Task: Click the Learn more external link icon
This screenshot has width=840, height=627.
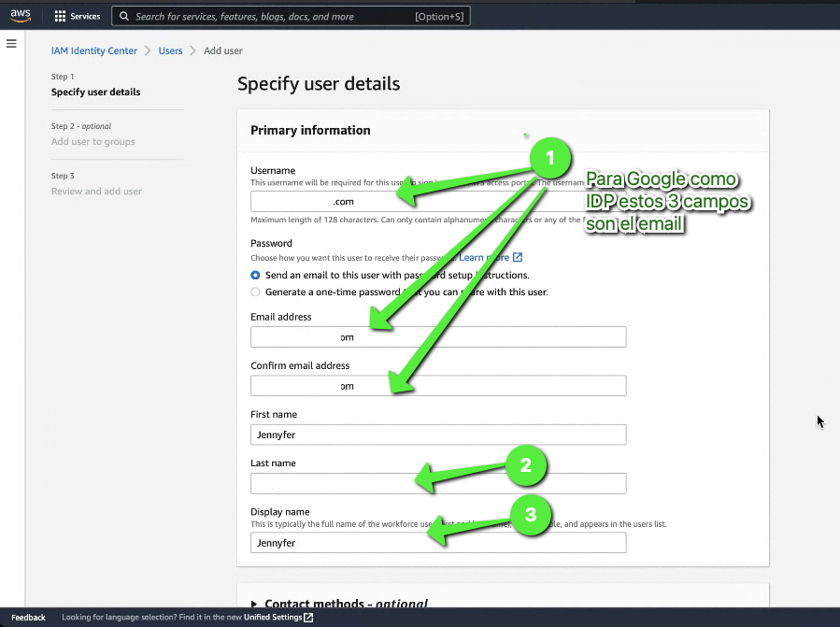Action: 518,257
